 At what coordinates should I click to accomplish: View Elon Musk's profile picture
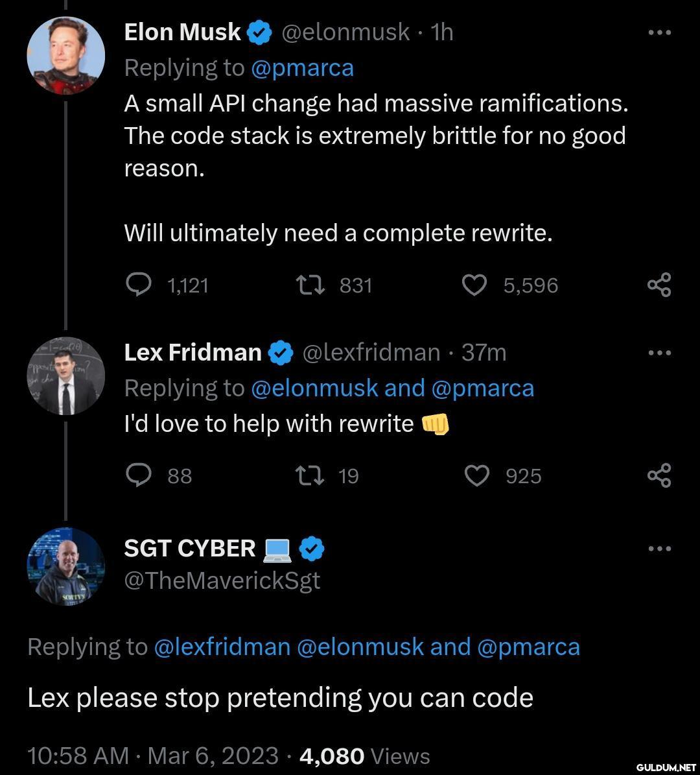click(65, 55)
